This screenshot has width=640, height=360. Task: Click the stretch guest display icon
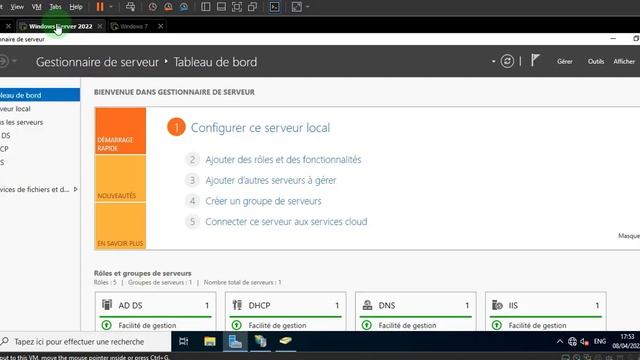point(297,7)
